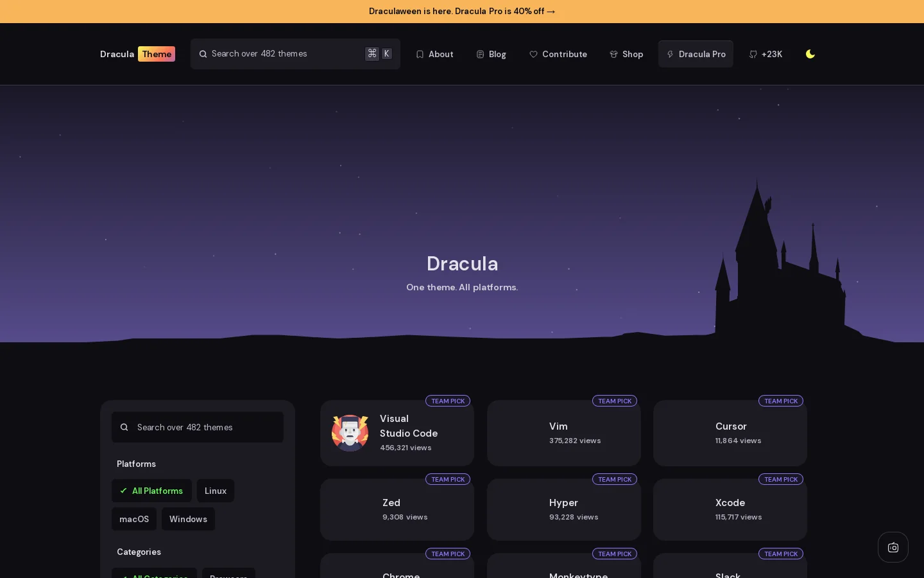Click the "Platforms" heading
This screenshot has width=924, height=578.
point(136,464)
